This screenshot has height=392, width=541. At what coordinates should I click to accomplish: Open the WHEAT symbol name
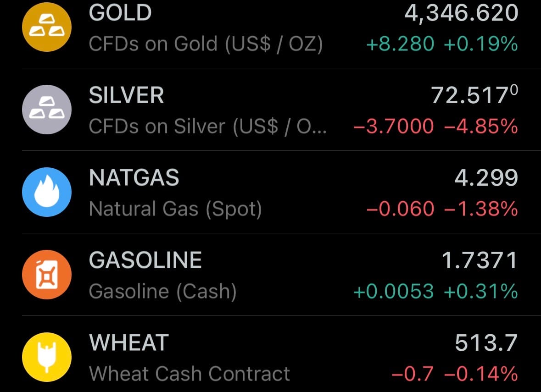point(129,343)
